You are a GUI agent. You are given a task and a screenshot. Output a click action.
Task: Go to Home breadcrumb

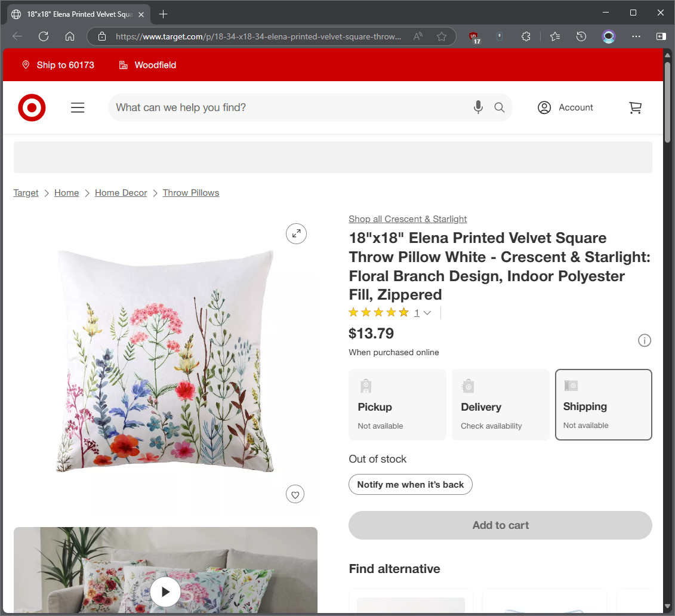point(67,193)
